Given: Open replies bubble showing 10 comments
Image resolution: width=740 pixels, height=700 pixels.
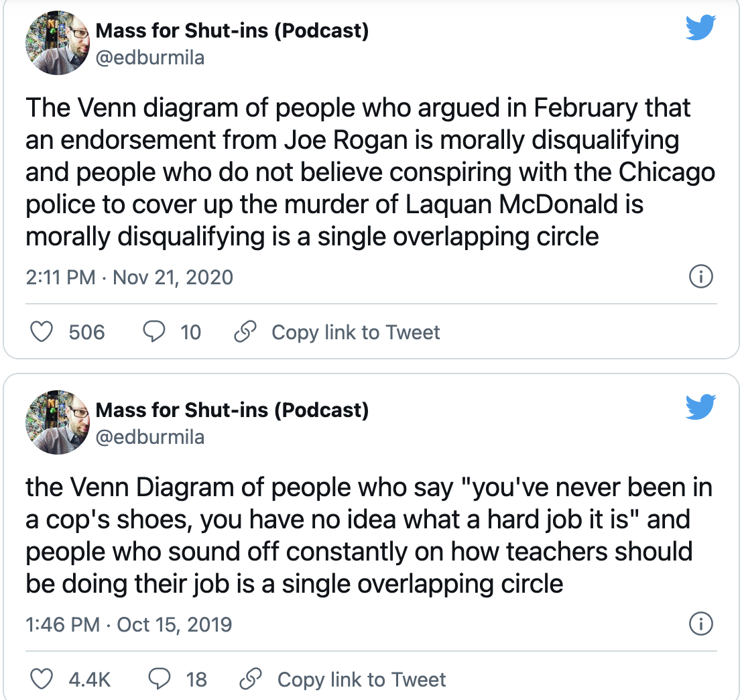Looking at the screenshot, I should click(x=154, y=332).
